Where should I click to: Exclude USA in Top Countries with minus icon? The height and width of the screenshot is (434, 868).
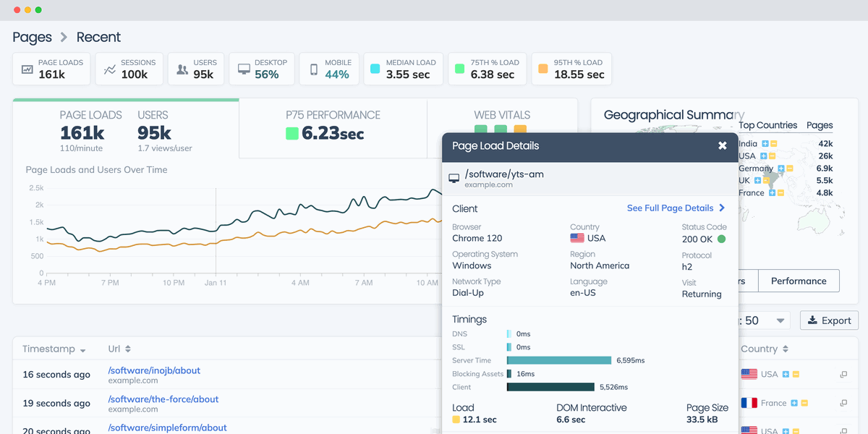[772, 156]
